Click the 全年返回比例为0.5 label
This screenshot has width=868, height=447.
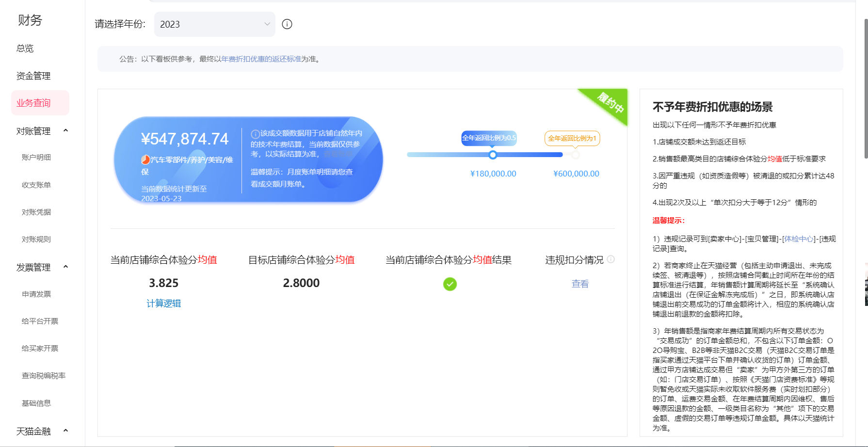(x=489, y=138)
